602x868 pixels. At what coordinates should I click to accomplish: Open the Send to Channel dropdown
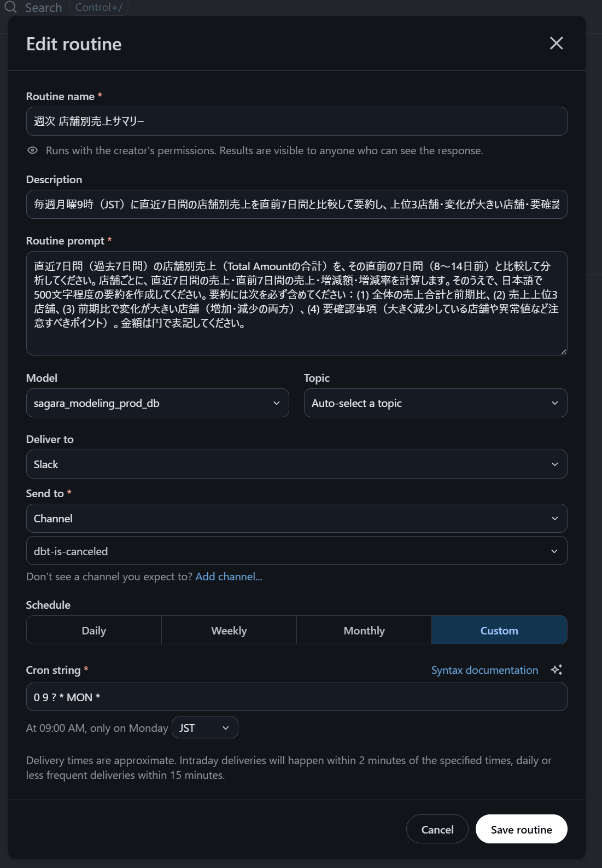tap(296, 519)
